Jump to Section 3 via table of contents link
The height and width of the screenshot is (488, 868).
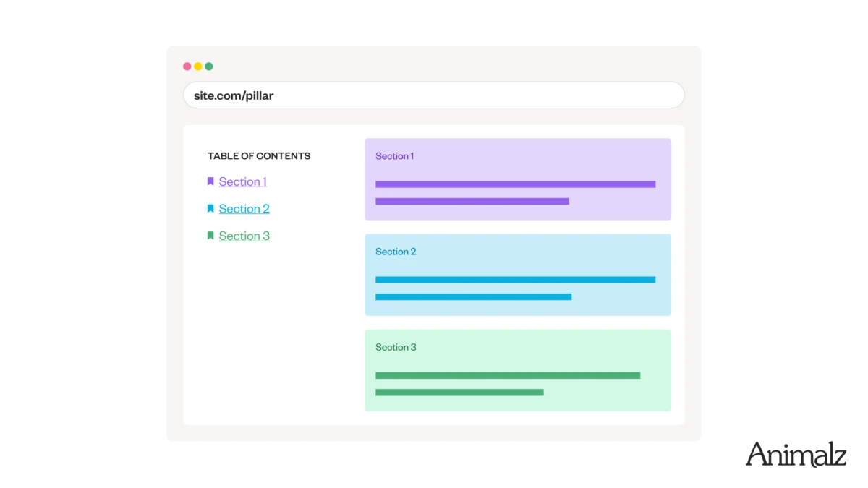244,236
